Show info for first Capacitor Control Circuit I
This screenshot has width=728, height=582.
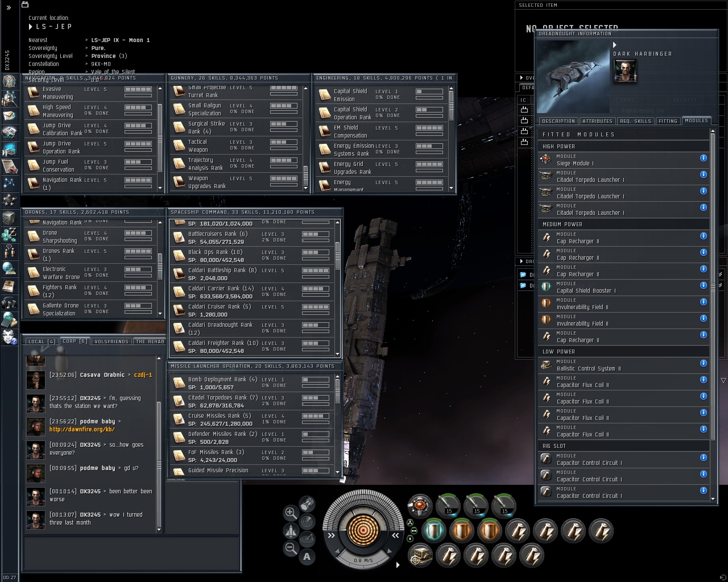pyautogui.click(x=704, y=458)
